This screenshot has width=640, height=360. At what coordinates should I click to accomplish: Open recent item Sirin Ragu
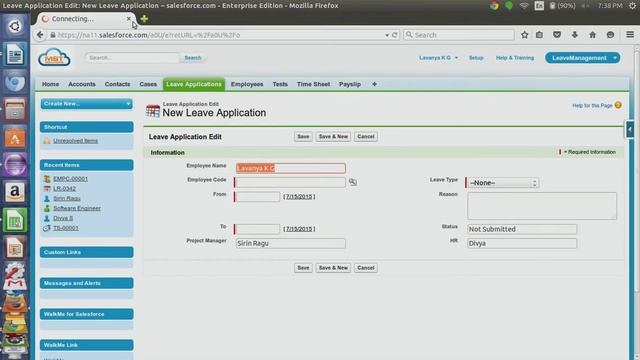(x=67, y=198)
